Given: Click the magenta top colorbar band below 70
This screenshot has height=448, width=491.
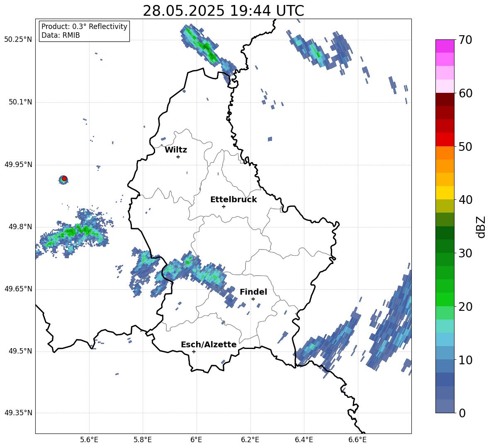Looking at the screenshot, I should pyautogui.click(x=445, y=46).
